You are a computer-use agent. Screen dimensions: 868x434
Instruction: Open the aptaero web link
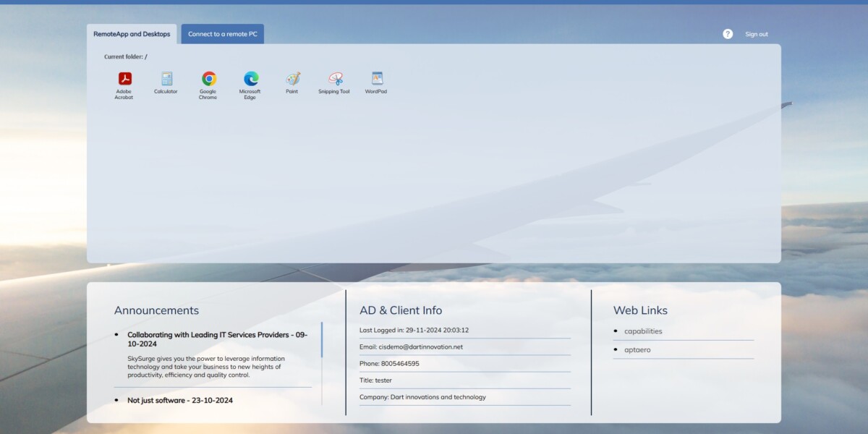coord(637,349)
